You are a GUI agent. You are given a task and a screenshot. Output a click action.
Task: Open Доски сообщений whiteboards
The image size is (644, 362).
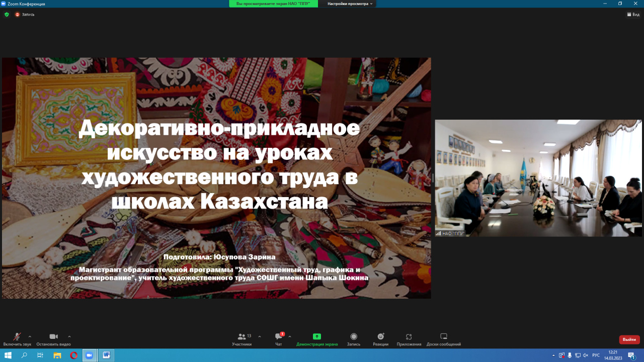point(444,337)
